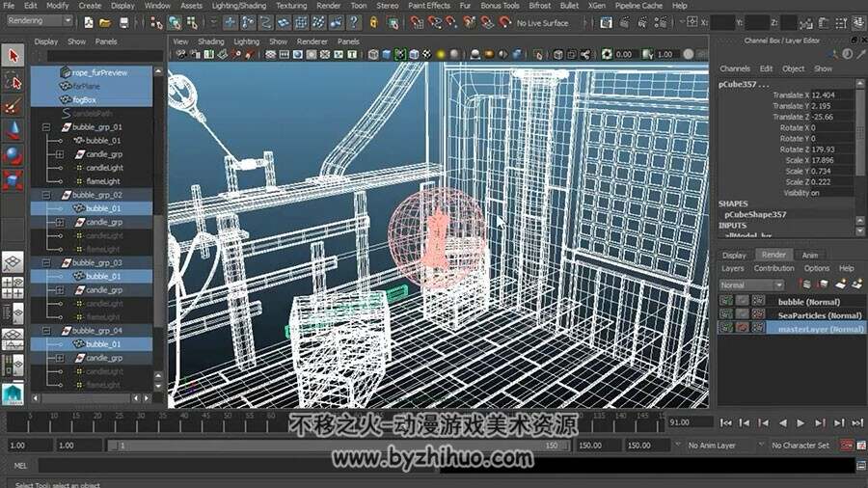868x488 pixels.
Task: Open the Pipeline Cache menu
Action: click(638, 6)
